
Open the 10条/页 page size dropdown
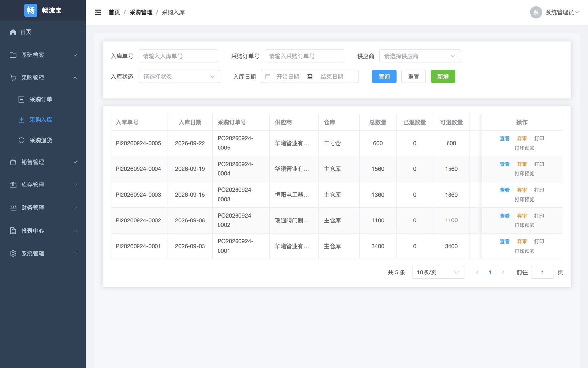tap(438, 272)
